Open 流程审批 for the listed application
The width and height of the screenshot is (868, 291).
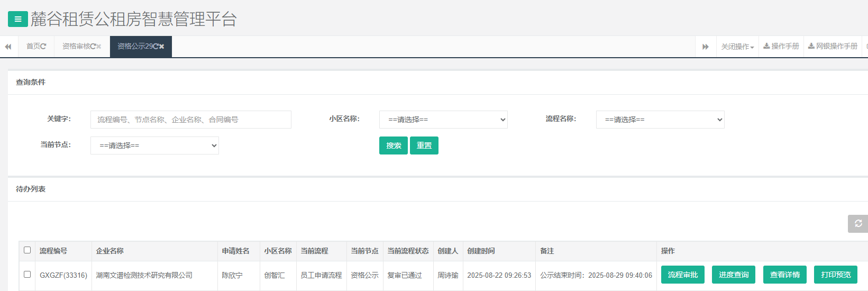682,275
